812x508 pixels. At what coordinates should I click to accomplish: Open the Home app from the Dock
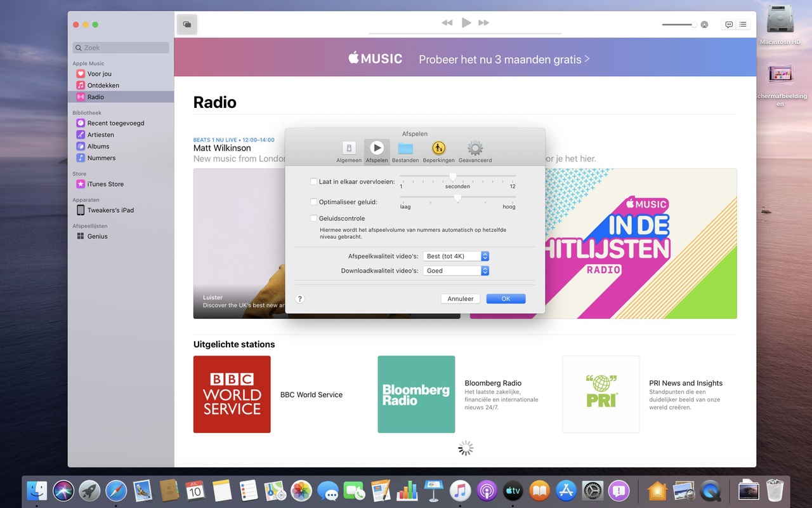657,491
